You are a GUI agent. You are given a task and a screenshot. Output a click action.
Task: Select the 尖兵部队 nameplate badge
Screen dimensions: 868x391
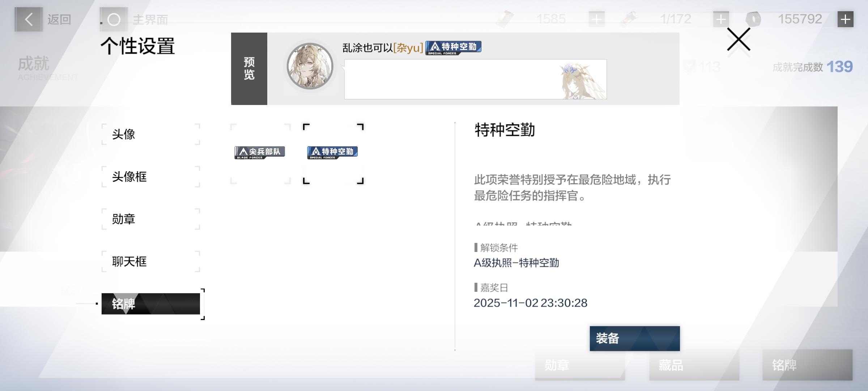point(260,152)
